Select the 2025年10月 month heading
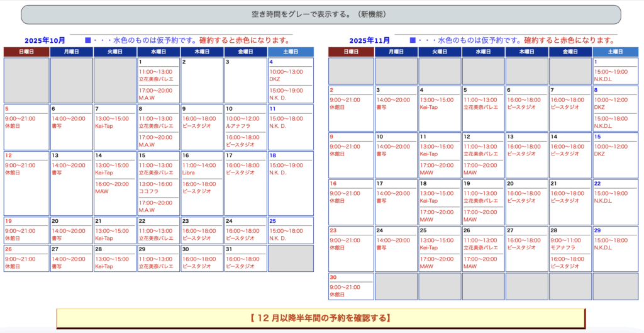Viewport: 644px width, 333px height. 45,40
